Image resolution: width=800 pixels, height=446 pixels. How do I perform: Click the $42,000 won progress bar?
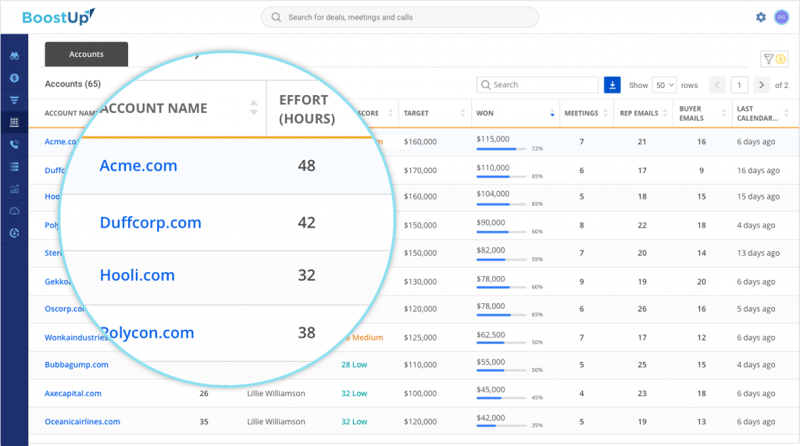(501, 426)
